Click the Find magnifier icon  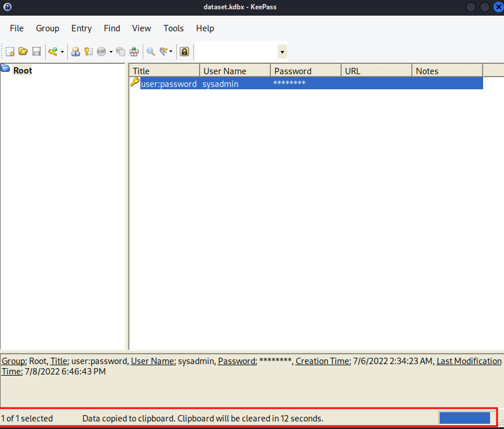click(151, 52)
